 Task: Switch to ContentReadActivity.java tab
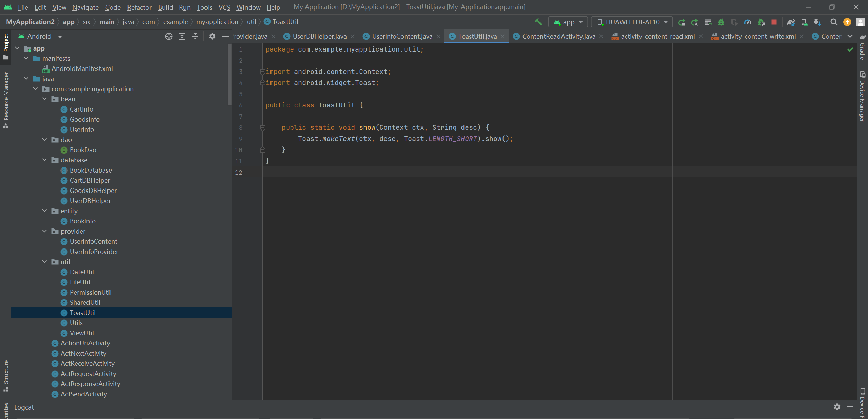(558, 36)
